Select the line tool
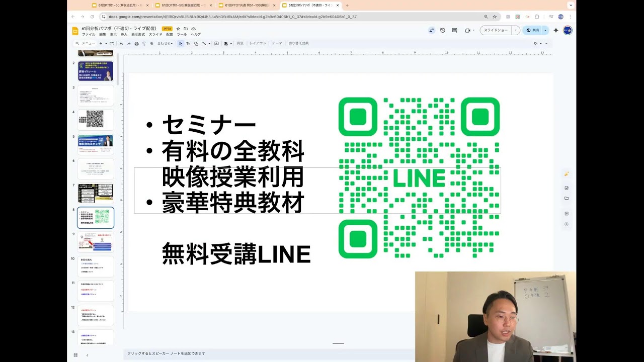Image resolution: width=644 pixels, height=362 pixels. 204,44
